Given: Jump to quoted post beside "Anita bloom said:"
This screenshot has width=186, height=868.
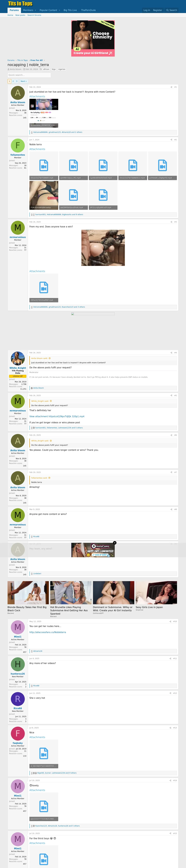Looking at the screenshot, I should coord(50,358).
